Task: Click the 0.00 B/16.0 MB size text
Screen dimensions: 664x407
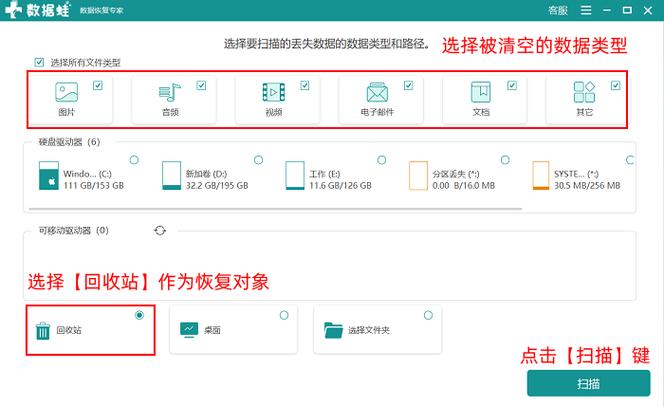Action: (463, 186)
